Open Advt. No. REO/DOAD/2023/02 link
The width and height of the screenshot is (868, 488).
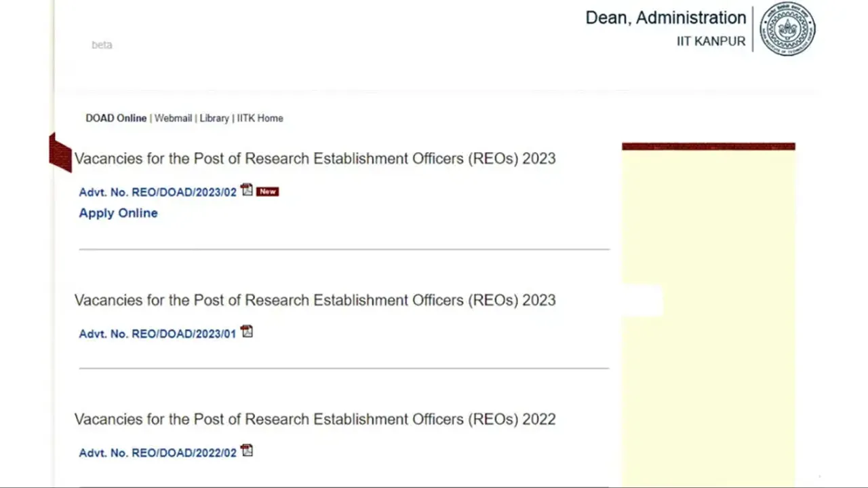(x=157, y=192)
